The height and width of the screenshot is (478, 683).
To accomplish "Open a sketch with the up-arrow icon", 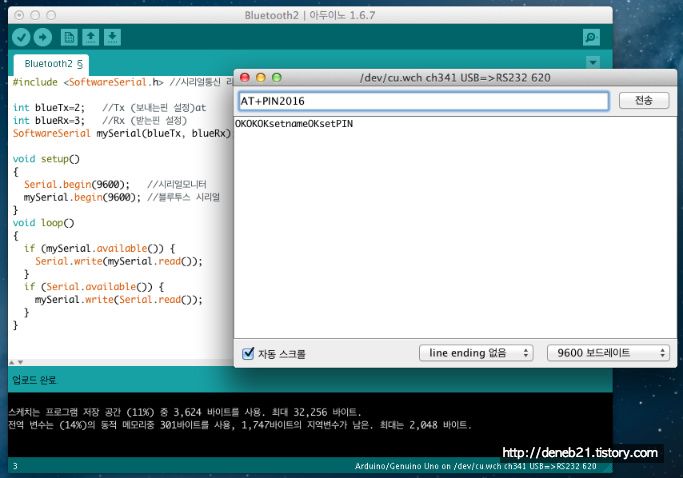I will click(x=91, y=37).
